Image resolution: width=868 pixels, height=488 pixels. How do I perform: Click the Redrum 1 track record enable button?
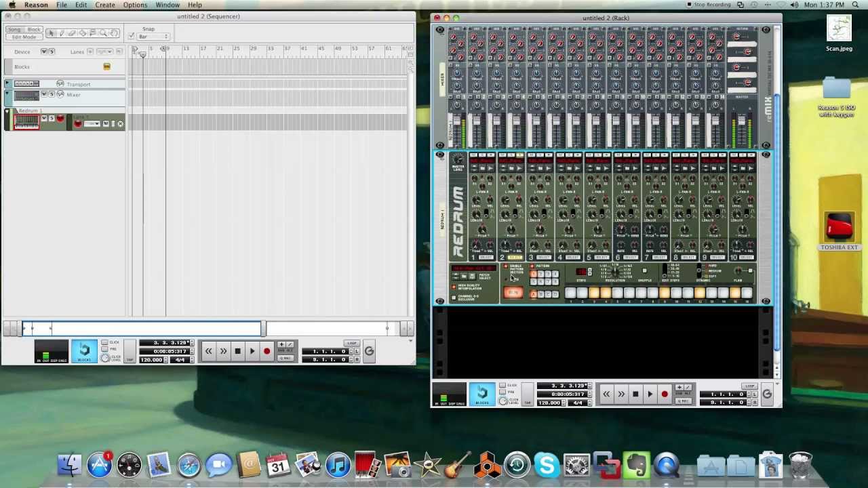pyautogui.click(x=60, y=119)
